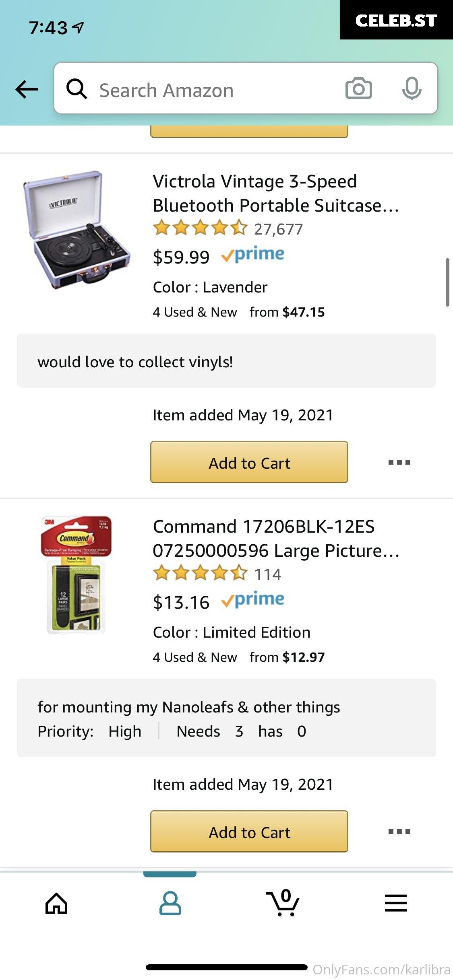Open camera search icon
The width and height of the screenshot is (453, 980).
pyautogui.click(x=358, y=89)
